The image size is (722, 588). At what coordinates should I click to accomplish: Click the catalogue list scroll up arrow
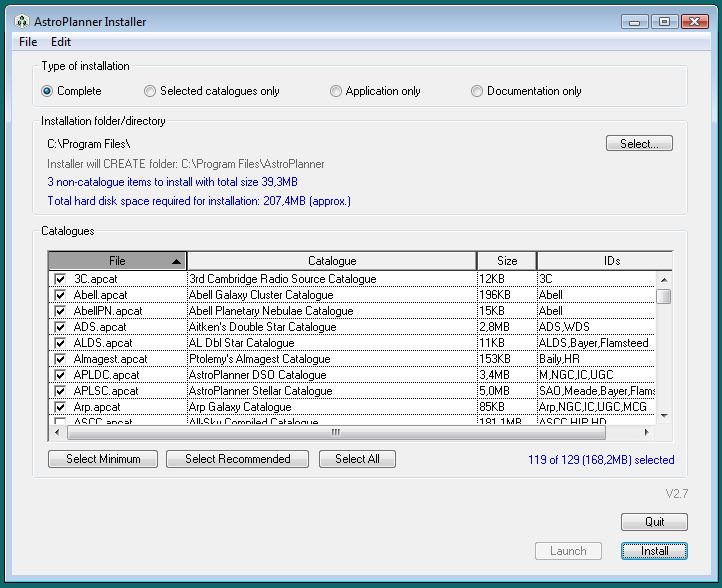[664, 279]
